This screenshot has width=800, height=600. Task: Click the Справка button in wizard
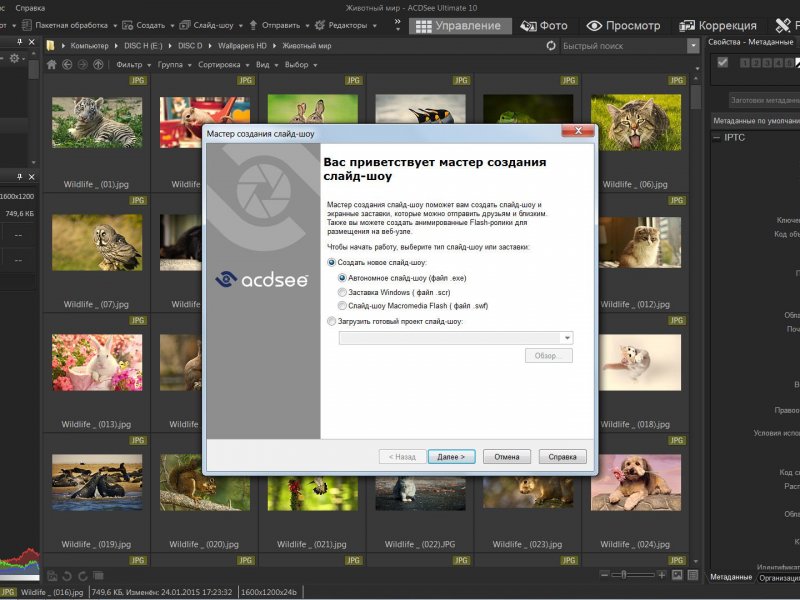[562, 457]
